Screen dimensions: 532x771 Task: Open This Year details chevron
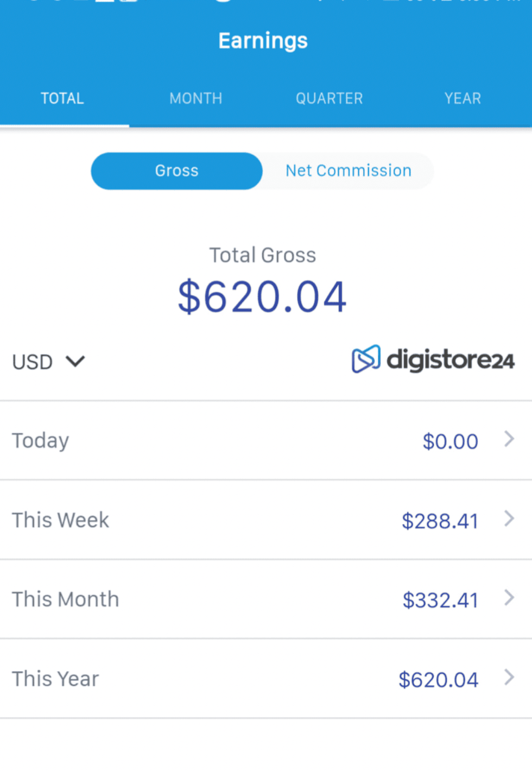coord(509,677)
